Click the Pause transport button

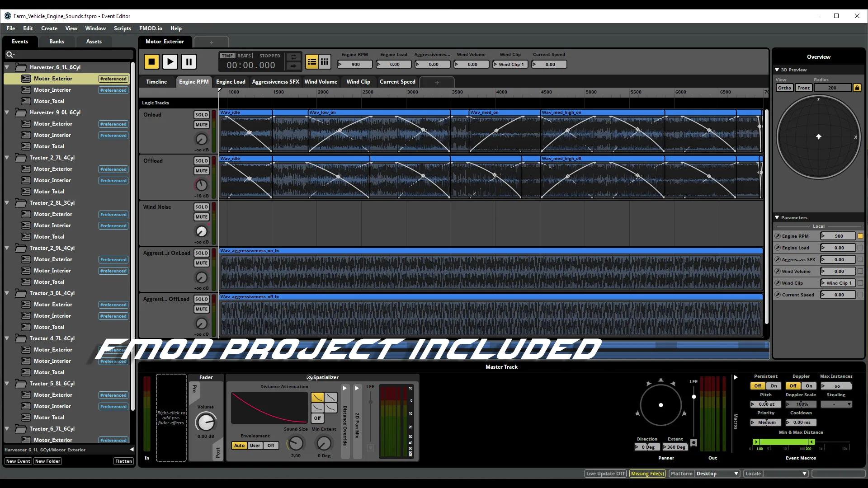pos(189,61)
